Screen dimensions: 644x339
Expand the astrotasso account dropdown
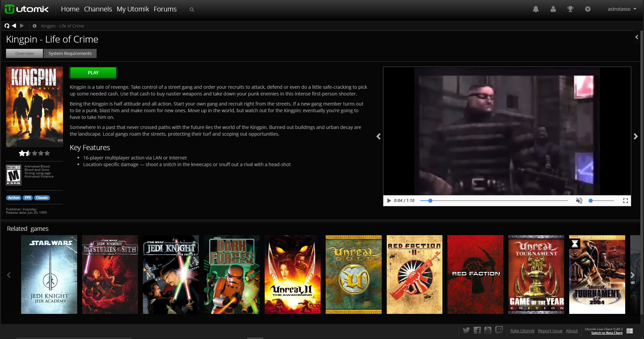coord(622,9)
